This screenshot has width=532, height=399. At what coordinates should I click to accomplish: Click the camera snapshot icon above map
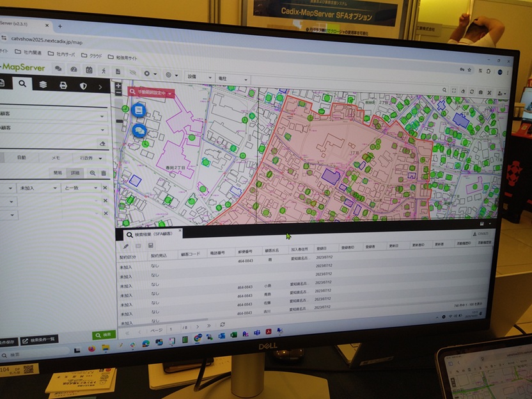click(x=480, y=92)
